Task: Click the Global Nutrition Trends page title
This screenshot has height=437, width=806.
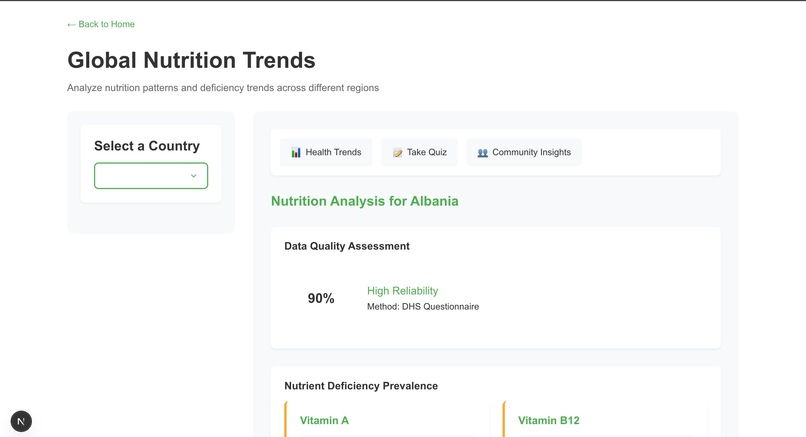Action: pyautogui.click(x=191, y=60)
